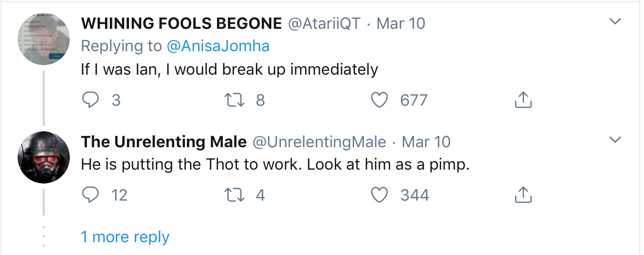This screenshot has width=644, height=255.
Task: Reply to The Unrelenting Male's tweet
Action: [92, 195]
